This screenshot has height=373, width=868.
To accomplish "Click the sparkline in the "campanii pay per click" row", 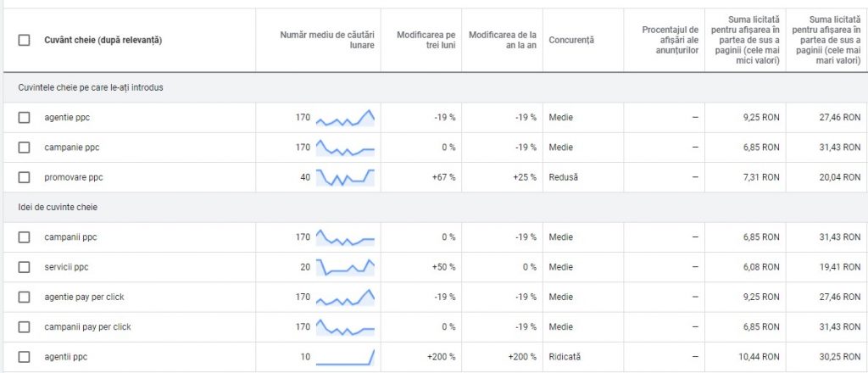I will point(345,327).
